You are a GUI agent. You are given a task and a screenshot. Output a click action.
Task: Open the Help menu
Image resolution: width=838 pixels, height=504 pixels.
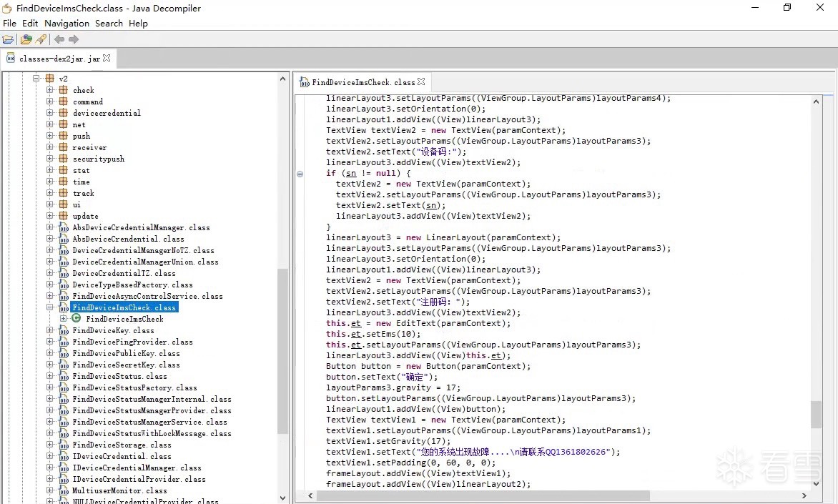point(138,24)
